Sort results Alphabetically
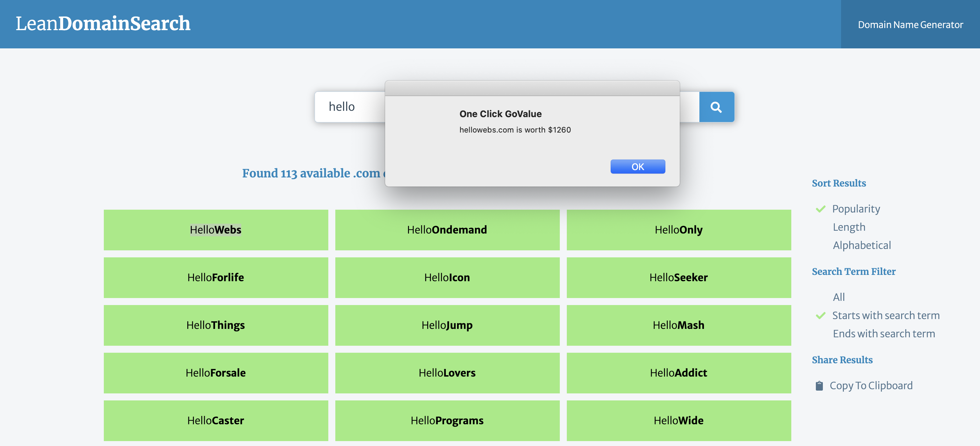 point(862,245)
